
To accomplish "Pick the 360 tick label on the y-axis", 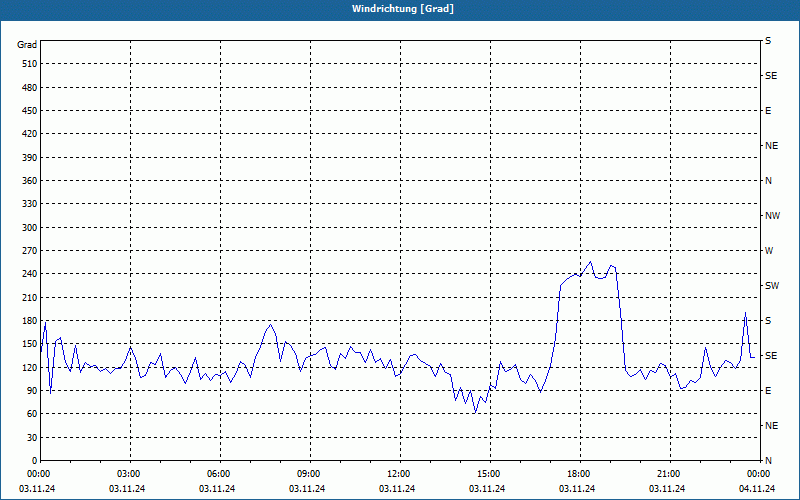I will (30, 181).
